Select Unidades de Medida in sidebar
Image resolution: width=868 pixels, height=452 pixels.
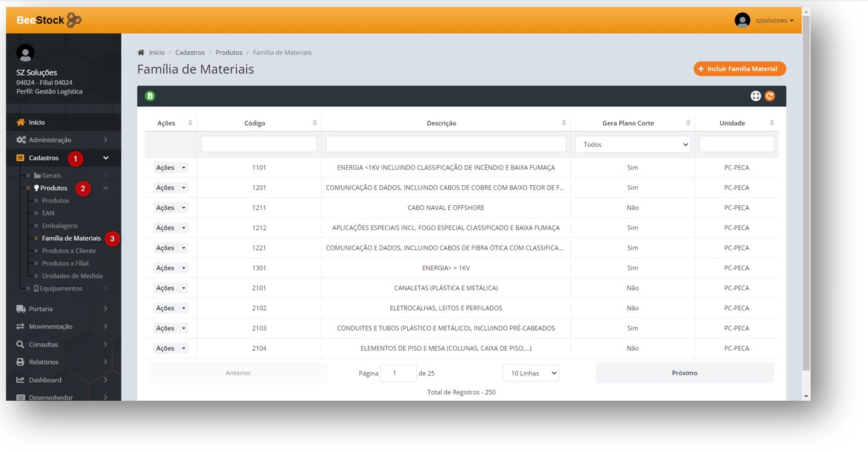pyautogui.click(x=72, y=276)
